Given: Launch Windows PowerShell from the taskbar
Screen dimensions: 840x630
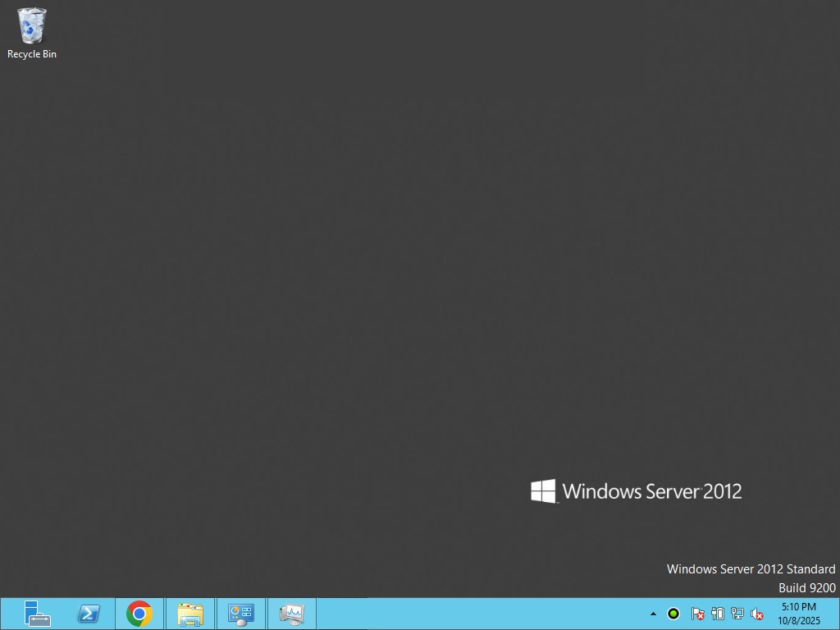Looking at the screenshot, I should [x=89, y=614].
